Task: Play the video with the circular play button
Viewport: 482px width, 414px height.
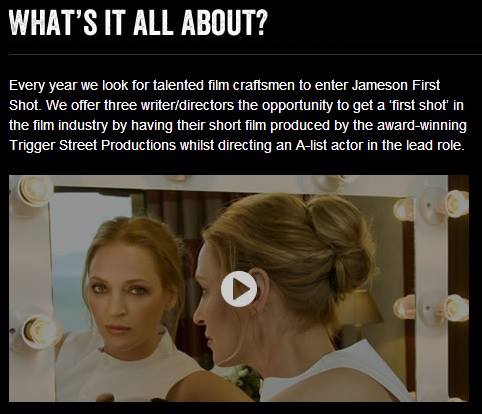Action: [x=239, y=289]
